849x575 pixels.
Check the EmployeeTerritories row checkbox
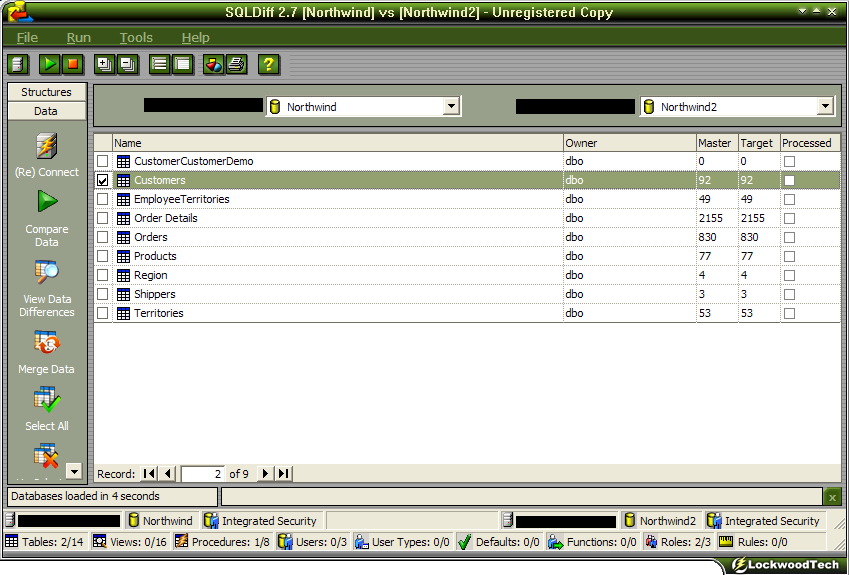(x=102, y=199)
